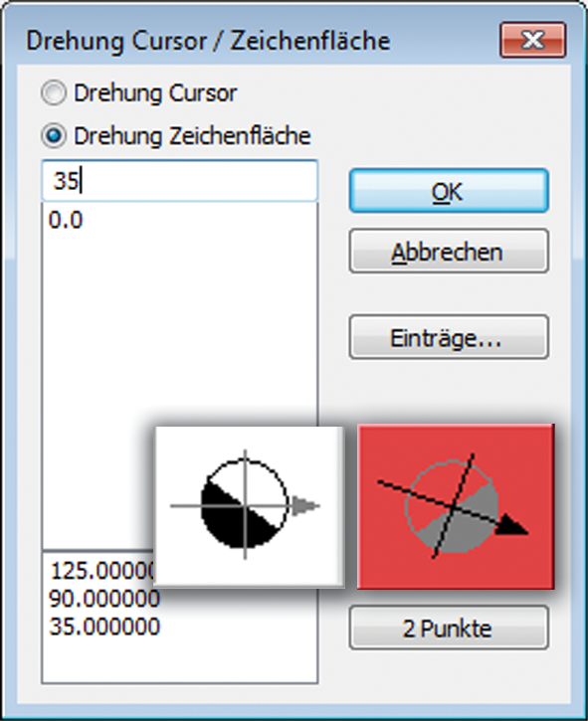This screenshot has width=588, height=721.
Task: Click the black arrowhead in red icon
Action: (511, 527)
